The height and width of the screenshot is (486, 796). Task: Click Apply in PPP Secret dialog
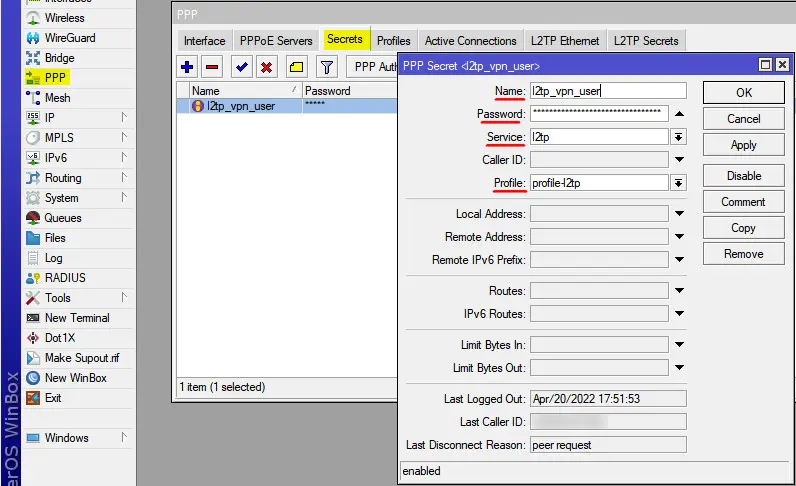click(744, 145)
